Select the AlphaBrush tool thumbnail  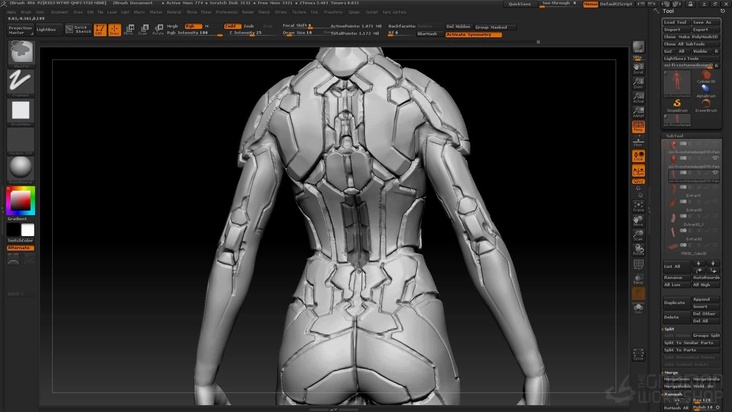tap(706, 90)
